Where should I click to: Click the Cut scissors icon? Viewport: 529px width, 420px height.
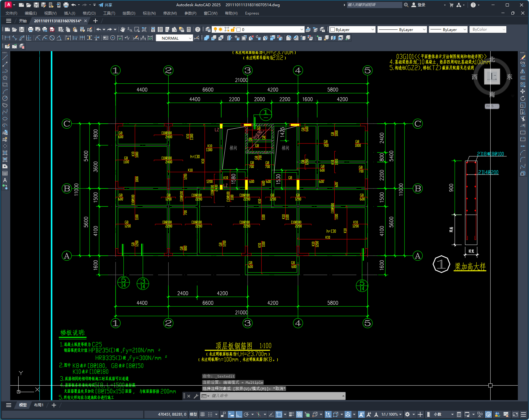[61, 29]
